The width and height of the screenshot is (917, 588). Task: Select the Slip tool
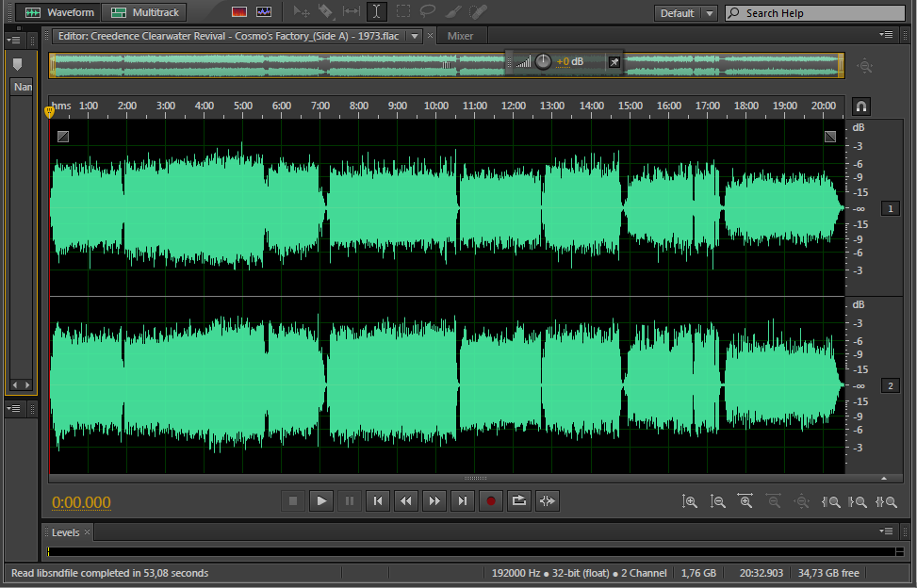[x=351, y=11]
